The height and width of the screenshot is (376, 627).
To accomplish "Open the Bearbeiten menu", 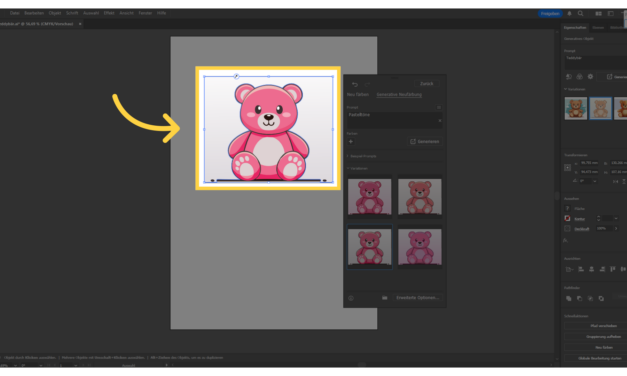I will click(x=34, y=13).
